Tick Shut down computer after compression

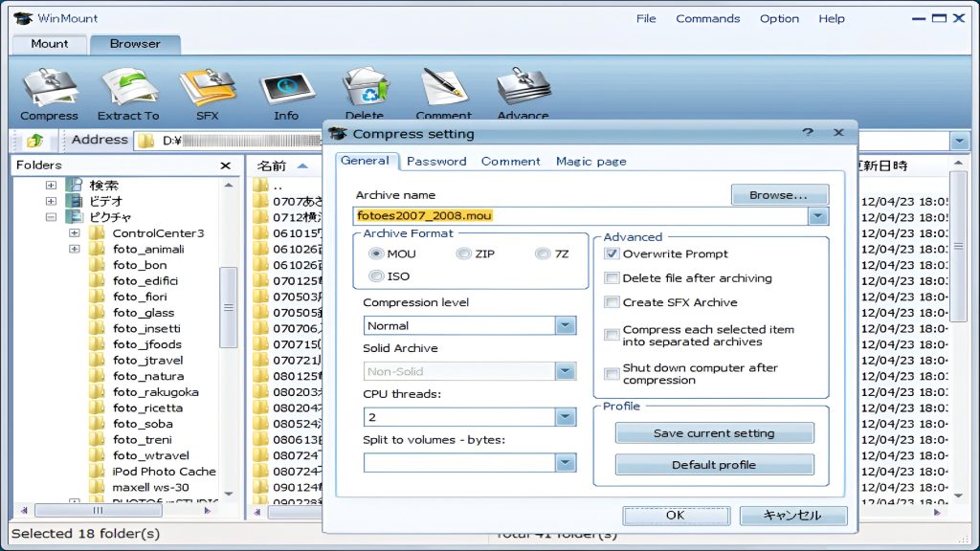tap(612, 374)
